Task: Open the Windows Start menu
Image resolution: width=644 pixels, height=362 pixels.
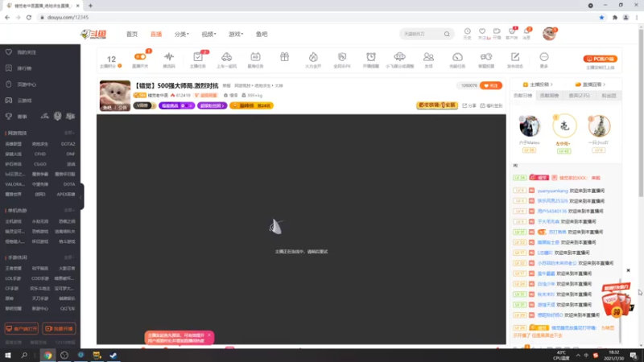Action: [8, 355]
